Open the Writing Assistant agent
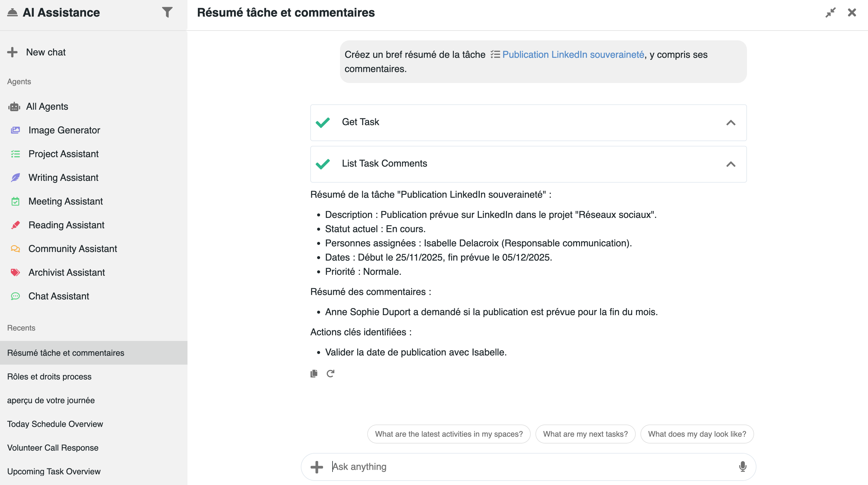Image resolution: width=868 pixels, height=485 pixels. pyautogui.click(x=63, y=178)
